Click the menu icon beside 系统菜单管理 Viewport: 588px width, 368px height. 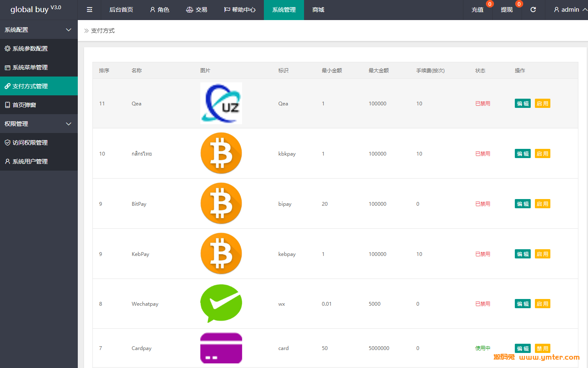(x=8, y=67)
